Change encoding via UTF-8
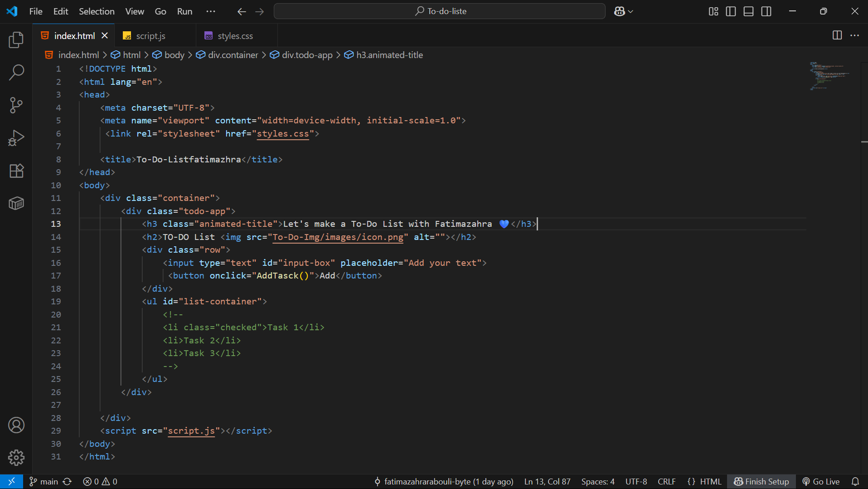The width and height of the screenshot is (868, 489). pos(636,481)
